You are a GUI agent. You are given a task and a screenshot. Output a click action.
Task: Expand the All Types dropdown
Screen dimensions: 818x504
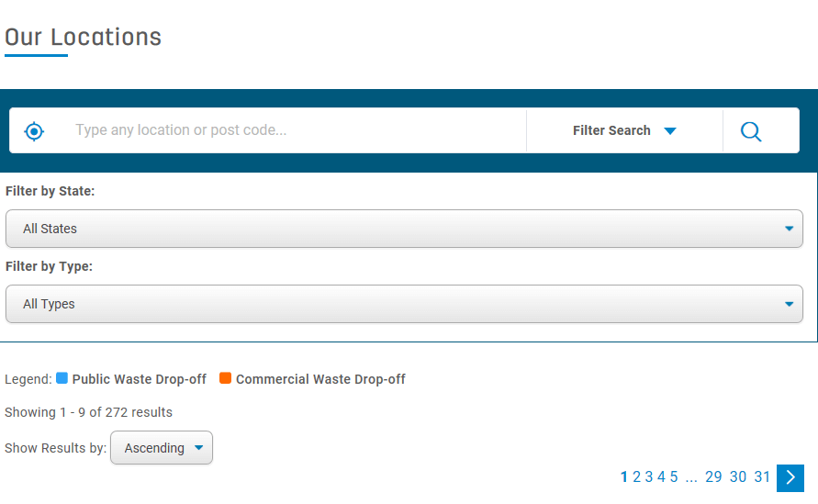pyautogui.click(x=404, y=304)
